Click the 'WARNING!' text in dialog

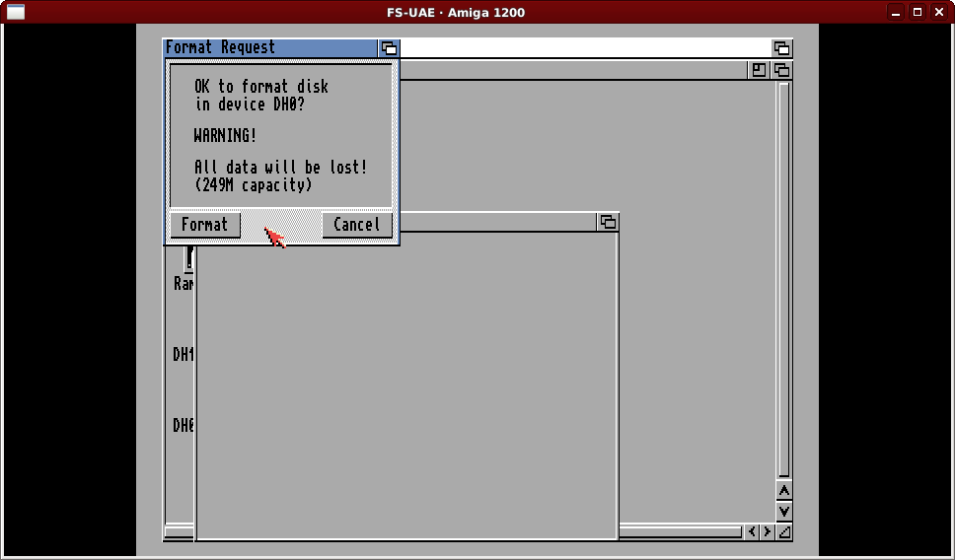225,136
